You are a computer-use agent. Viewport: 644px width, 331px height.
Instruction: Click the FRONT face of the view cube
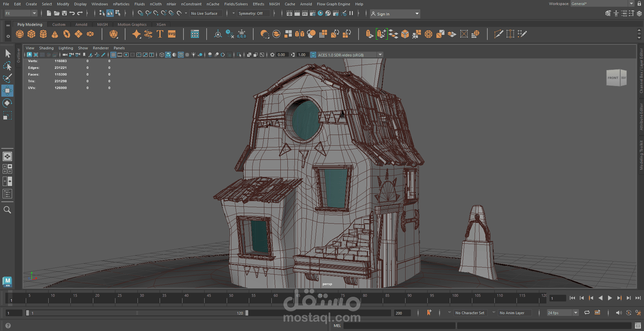point(613,78)
